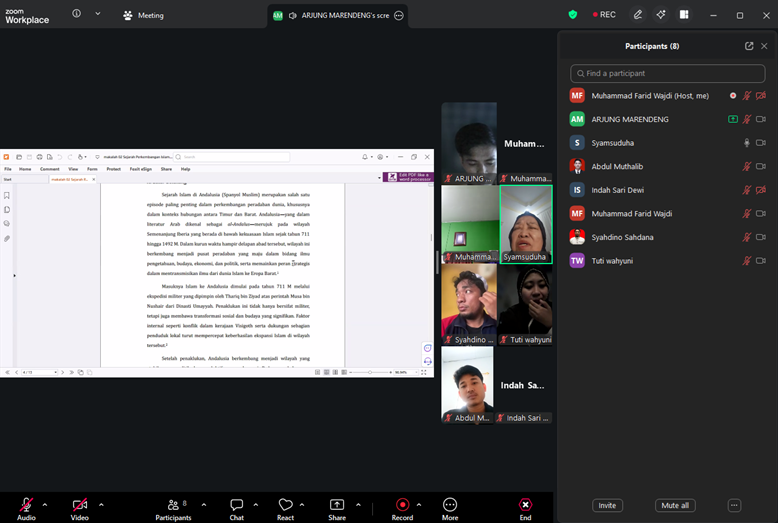Toggle host Muhammad Farid Wajdi's camera icon
Screen dimensions: 778x523
point(761,96)
